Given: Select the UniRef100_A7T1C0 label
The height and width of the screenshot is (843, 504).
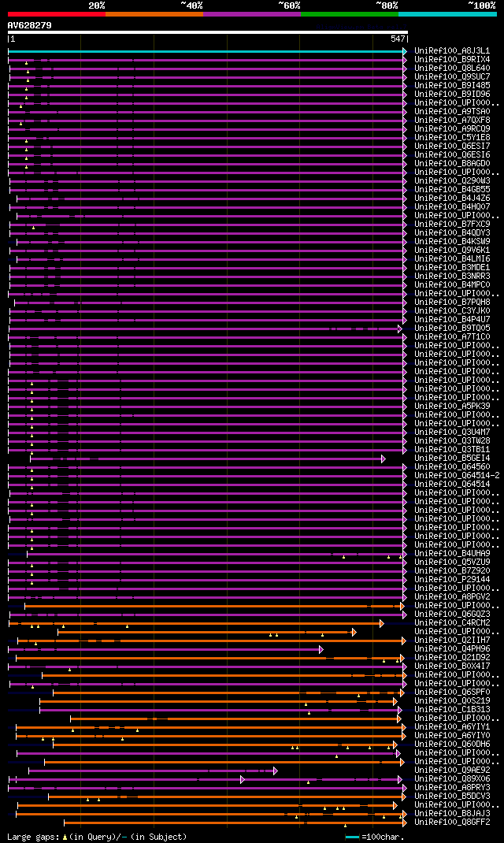Looking at the screenshot, I should click(452, 337).
